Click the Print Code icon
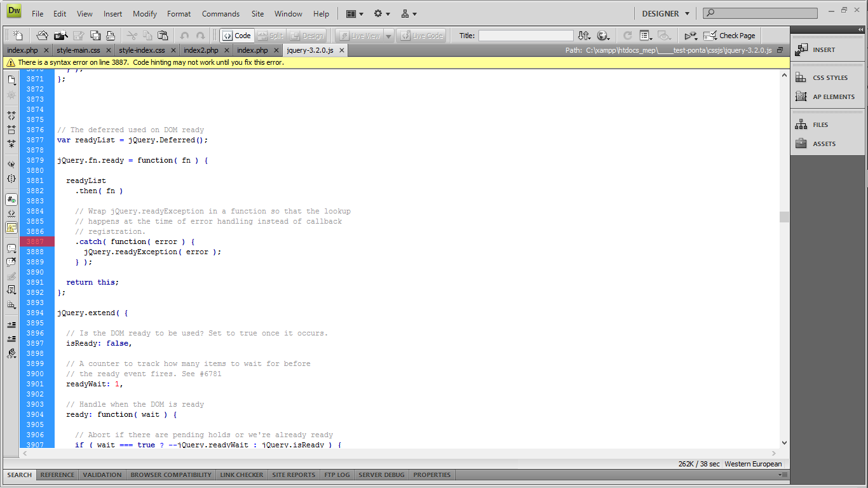 click(111, 36)
